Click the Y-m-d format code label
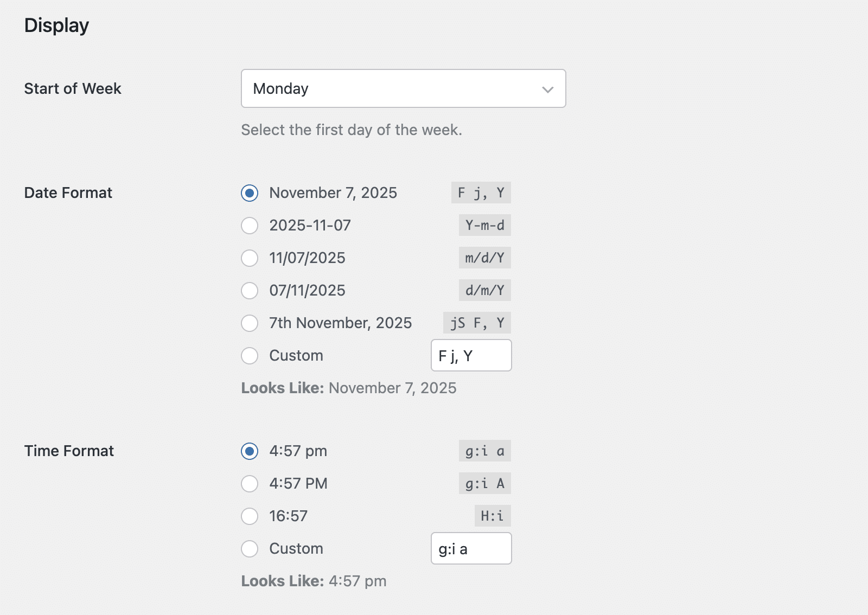The height and width of the screenshot is (615, 868). point(484,225)
